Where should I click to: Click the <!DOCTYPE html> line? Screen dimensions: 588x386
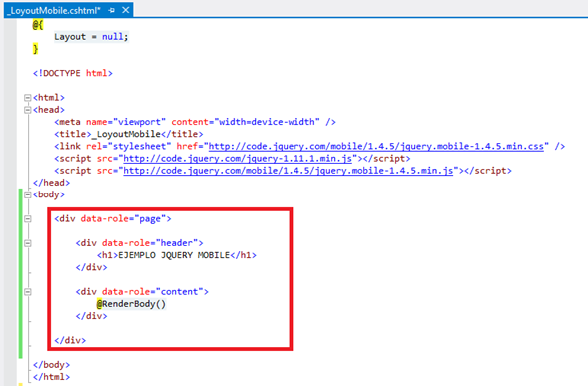pyautogui.click(x=73, y=73)
